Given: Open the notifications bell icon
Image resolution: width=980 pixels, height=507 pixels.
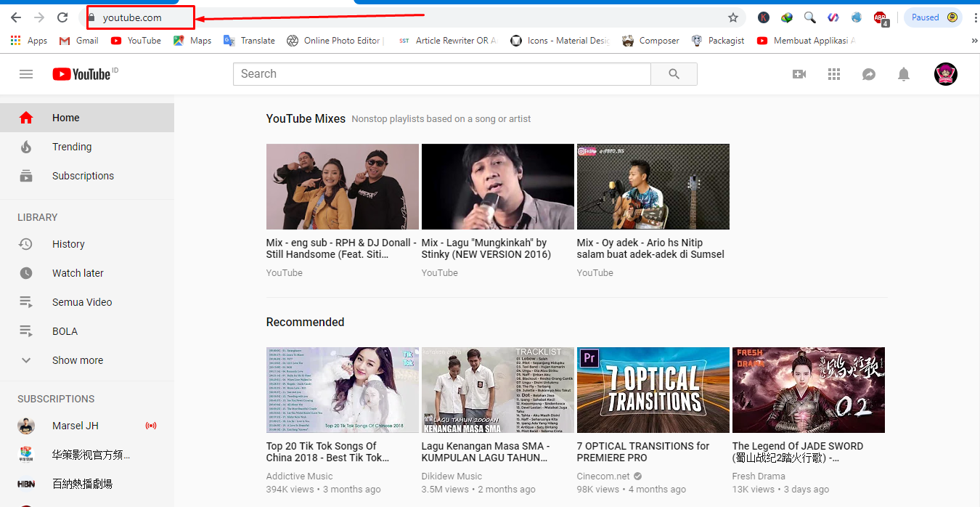Looking at the screenshot, I should [x=903, y=73].
